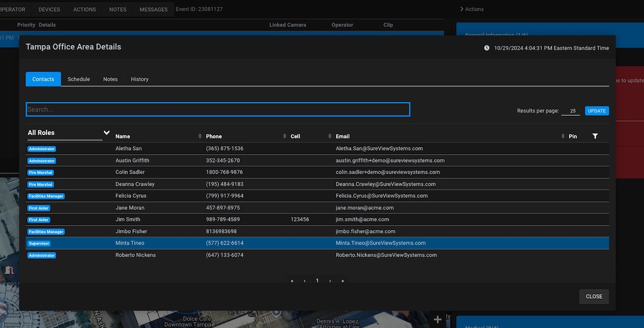Screen dimensions: 644x328
Task: Select the Felicia Cyrus contact row
Action: point(317,196)
